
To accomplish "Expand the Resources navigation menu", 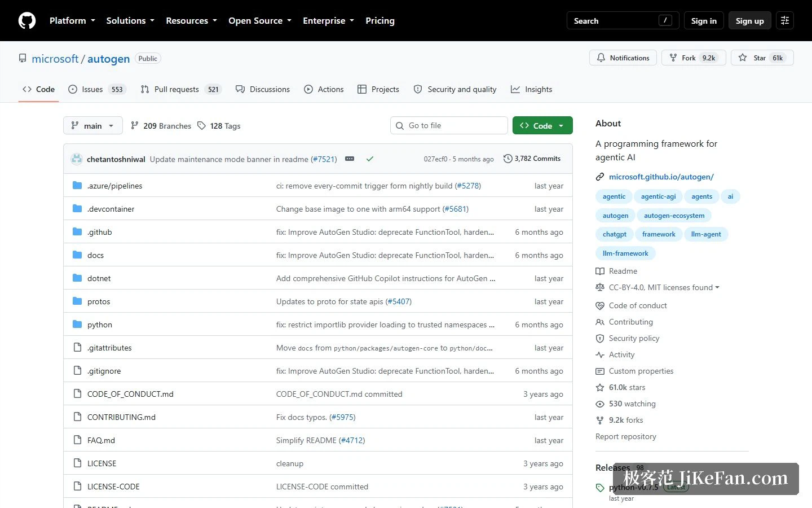I will (191, 21).
